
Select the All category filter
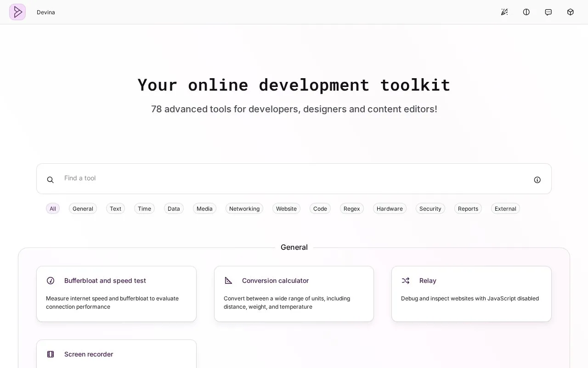click(53, 209)
